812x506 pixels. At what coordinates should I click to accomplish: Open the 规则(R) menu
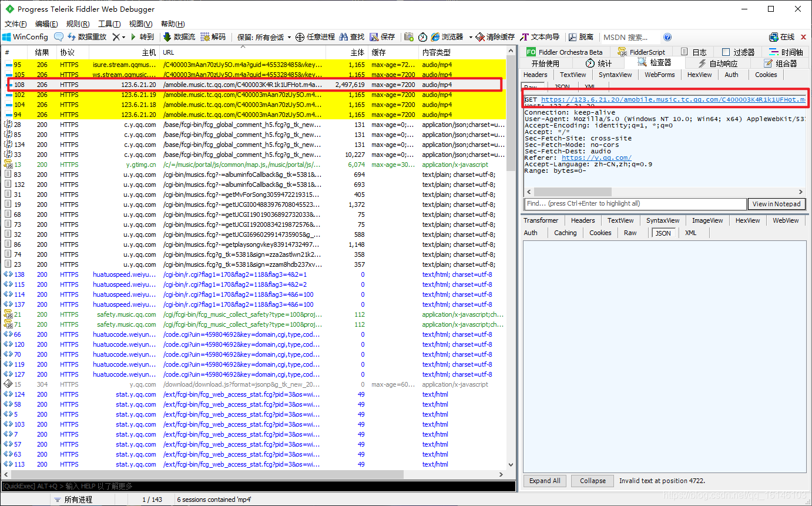[78, 24]
